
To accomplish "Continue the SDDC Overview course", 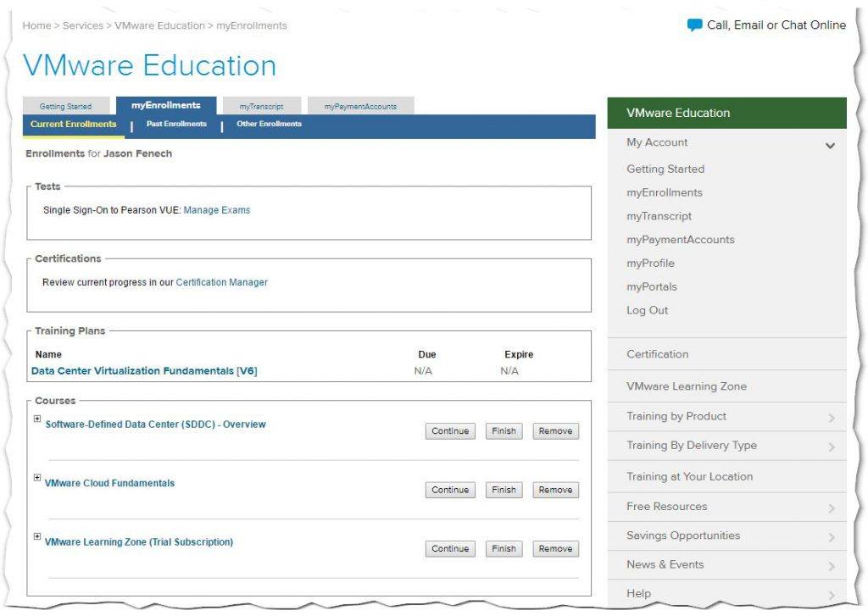I will (450, 431).
